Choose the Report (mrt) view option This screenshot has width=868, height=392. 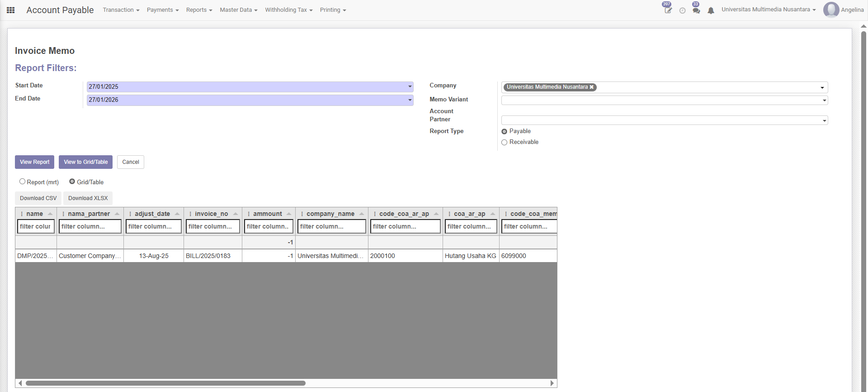[x=22, y=182]
